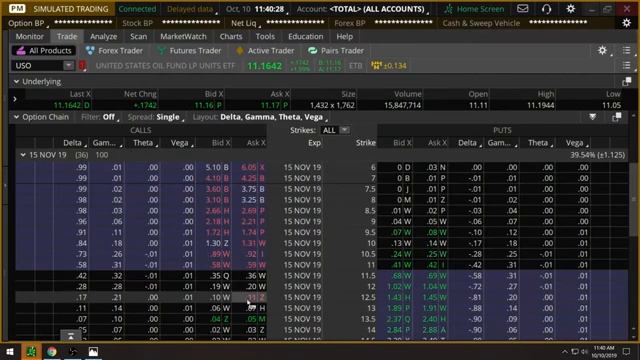The image size is (640, 360).
Task: Sort by calls Delta column header
Action: coord(72,143)
